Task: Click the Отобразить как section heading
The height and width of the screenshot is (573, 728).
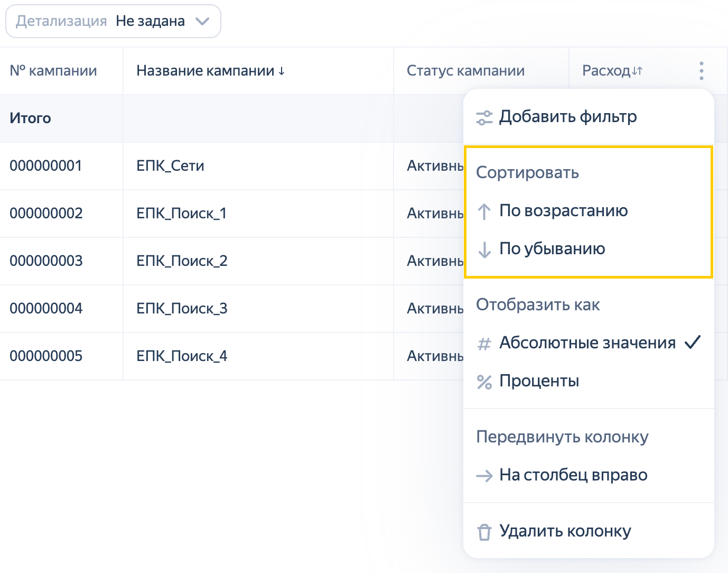Action: coord(538,304)
